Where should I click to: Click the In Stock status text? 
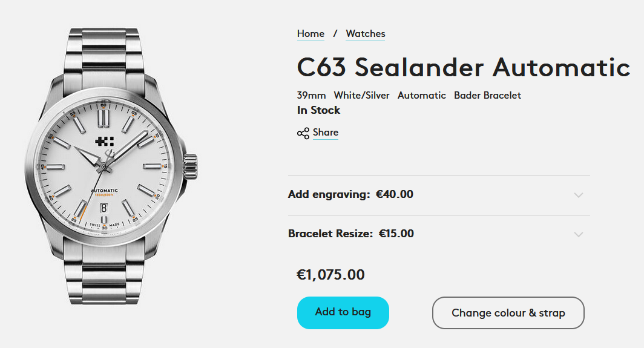pos(318,110)
